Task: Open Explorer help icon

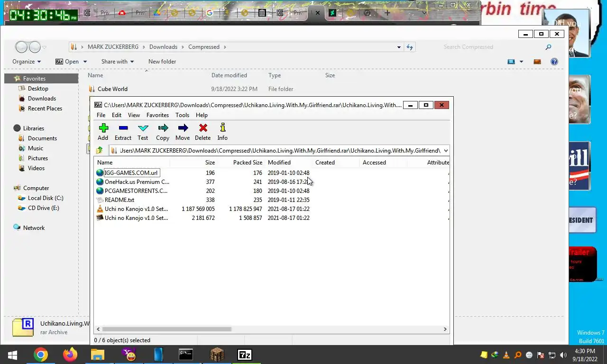Action: 554,62
